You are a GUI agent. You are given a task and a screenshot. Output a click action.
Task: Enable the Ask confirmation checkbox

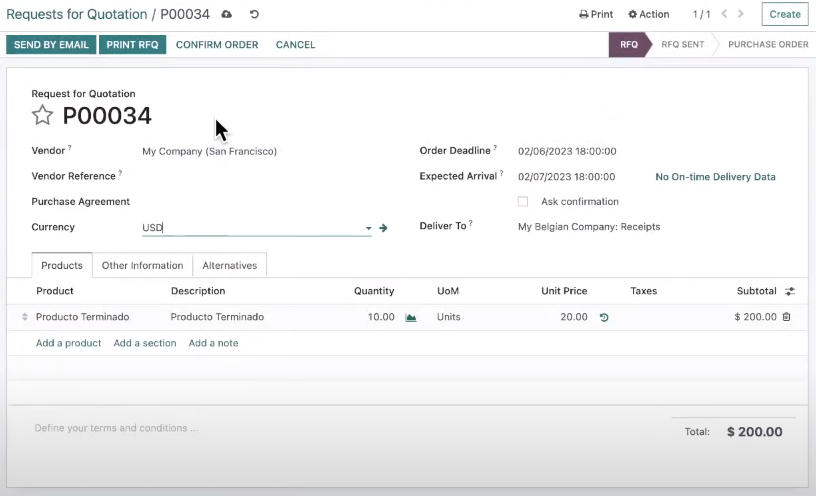(523, 202)
